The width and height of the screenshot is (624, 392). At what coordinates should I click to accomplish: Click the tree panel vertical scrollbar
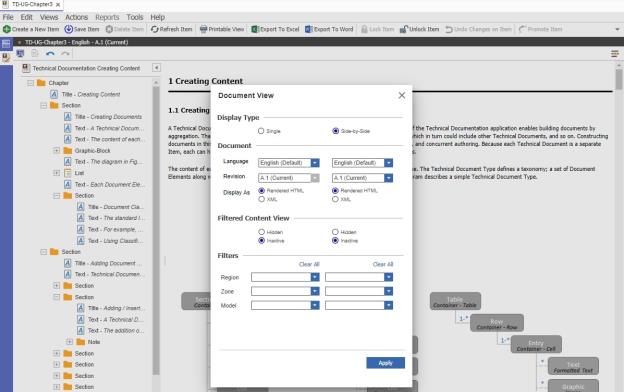tap(156, 231)
